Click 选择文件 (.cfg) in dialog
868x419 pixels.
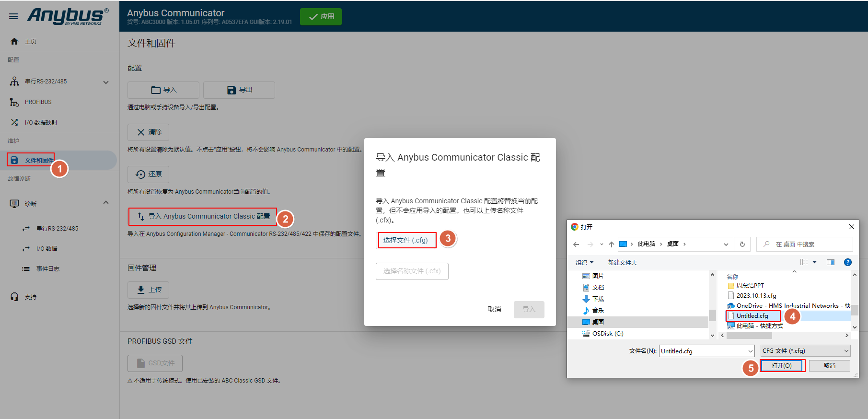pyautogui.click(x=406, y=240)
